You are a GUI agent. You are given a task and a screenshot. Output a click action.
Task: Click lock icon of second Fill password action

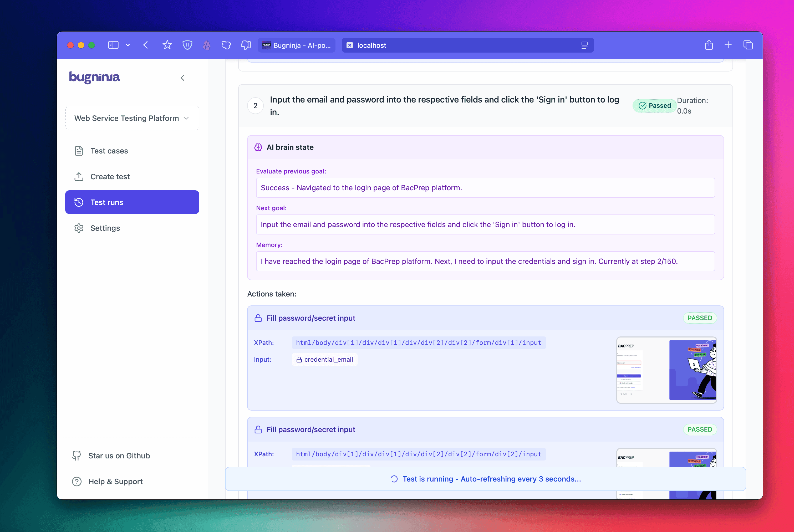coord(258,429)
